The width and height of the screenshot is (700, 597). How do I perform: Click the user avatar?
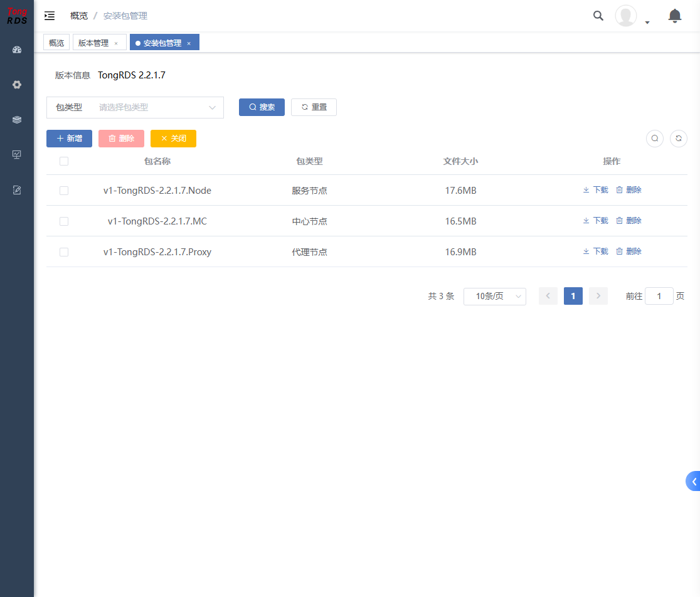tap(626, 16)
